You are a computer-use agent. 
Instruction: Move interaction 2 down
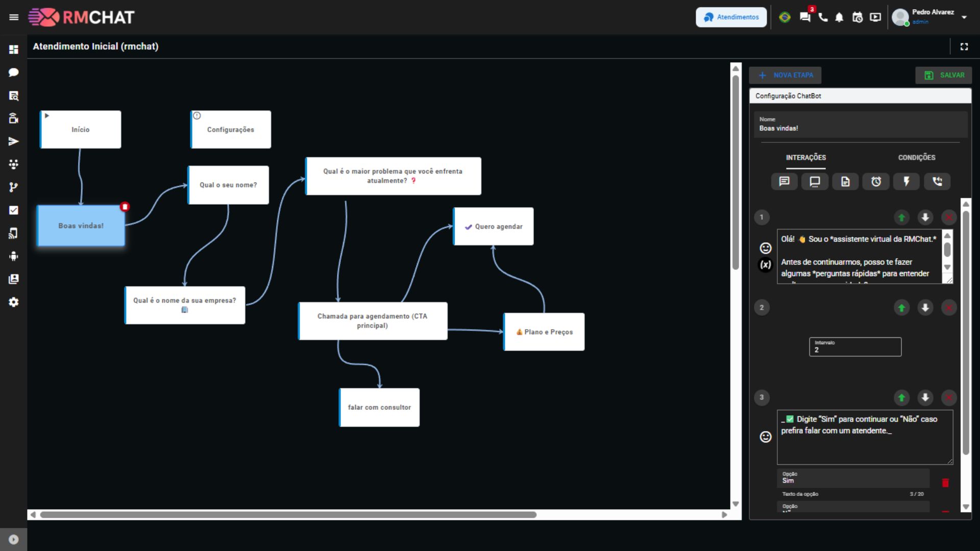(x=925, y=308)
